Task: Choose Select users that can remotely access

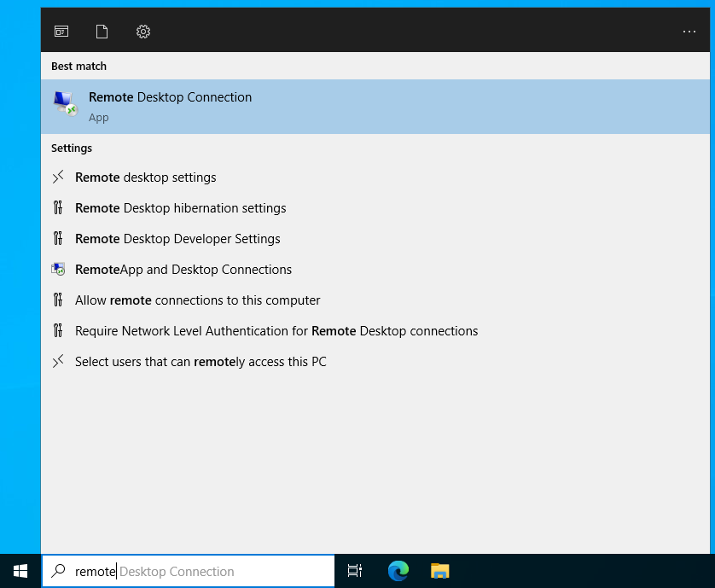Action: 201,362
